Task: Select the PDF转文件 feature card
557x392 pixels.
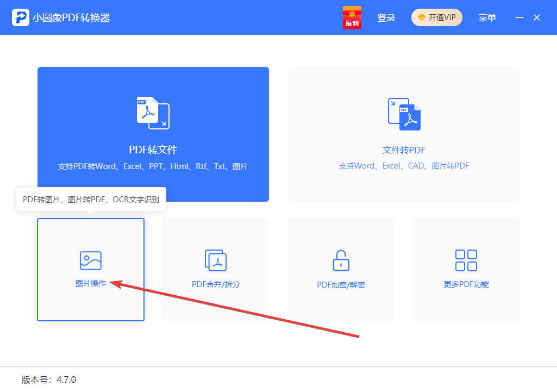Action: click(x=153, y=134)
